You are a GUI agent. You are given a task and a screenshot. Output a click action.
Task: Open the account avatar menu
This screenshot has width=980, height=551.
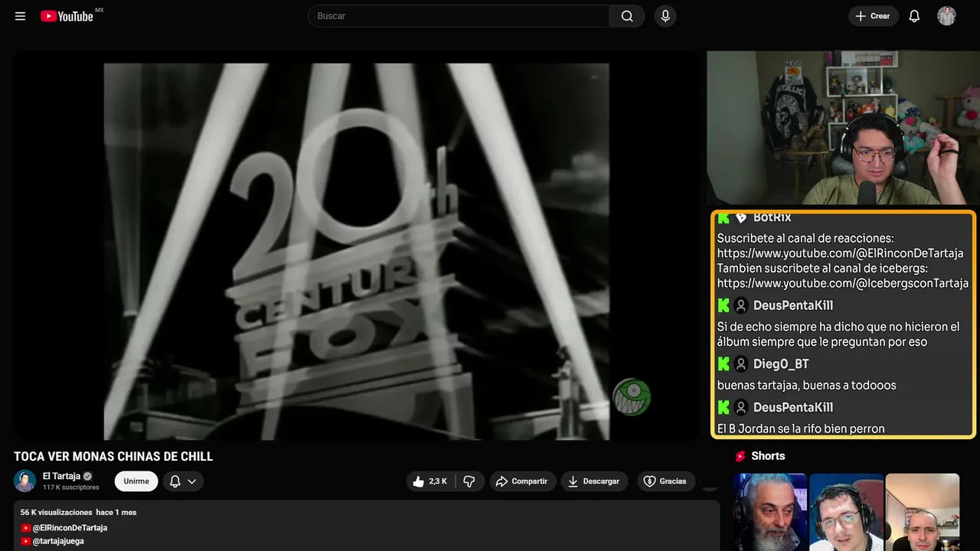click(x=946, y=16)
